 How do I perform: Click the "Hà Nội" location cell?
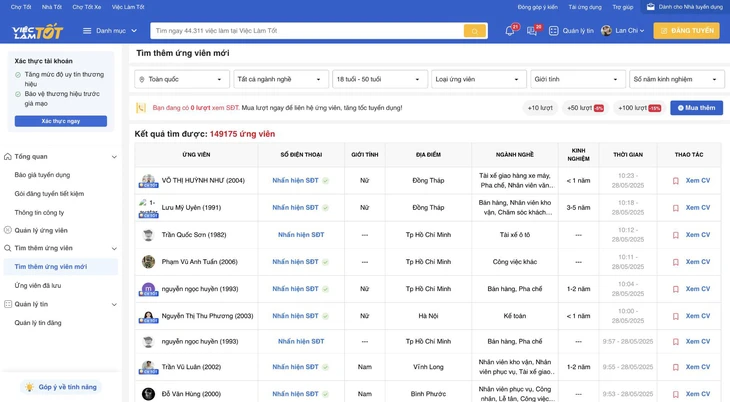428,316
